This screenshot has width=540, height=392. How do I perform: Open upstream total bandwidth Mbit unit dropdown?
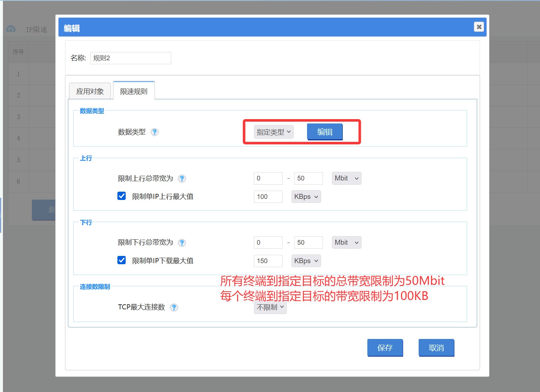[x=346, y=178]
